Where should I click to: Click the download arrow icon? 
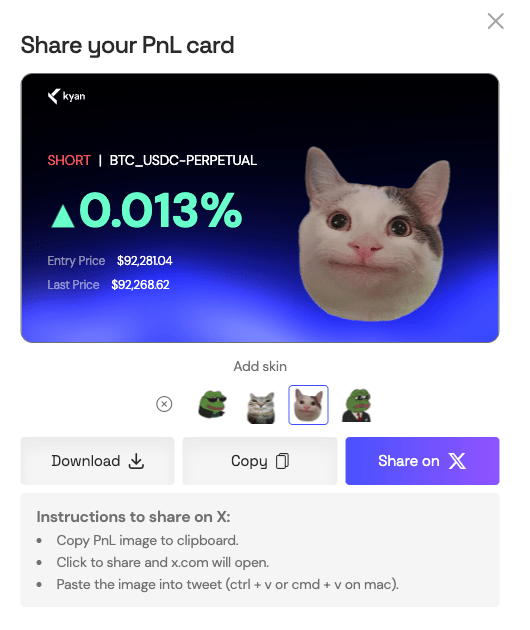coord(136,461)
